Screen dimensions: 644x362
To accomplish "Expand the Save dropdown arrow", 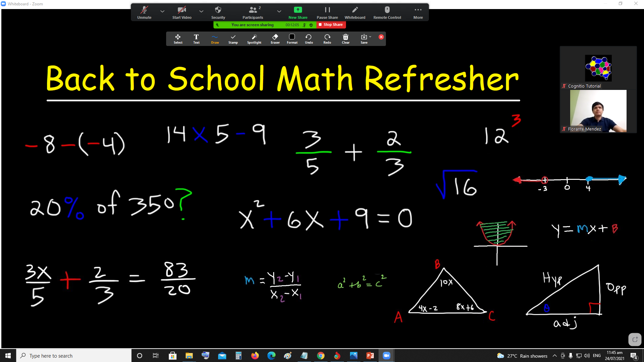I will (x=370, y=37).
